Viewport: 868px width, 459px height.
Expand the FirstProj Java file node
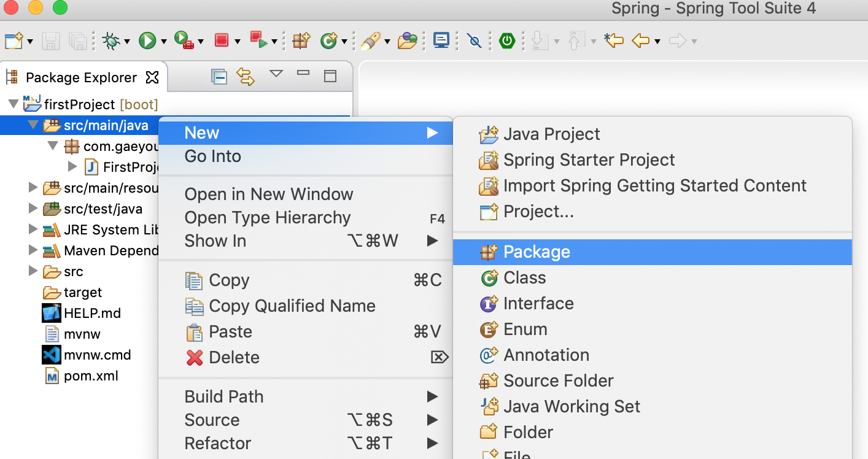(72, 166)
